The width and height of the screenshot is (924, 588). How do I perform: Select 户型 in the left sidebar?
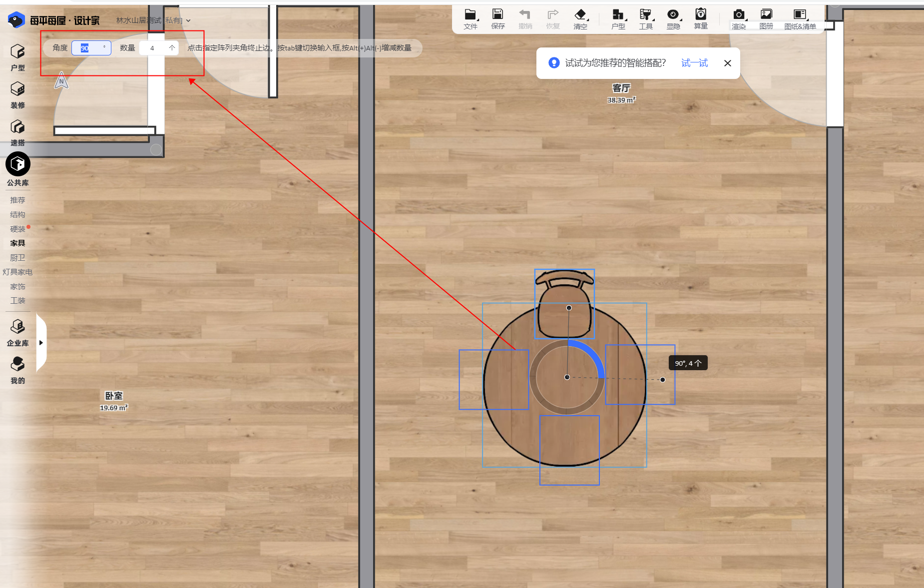(x=17, y=58)
